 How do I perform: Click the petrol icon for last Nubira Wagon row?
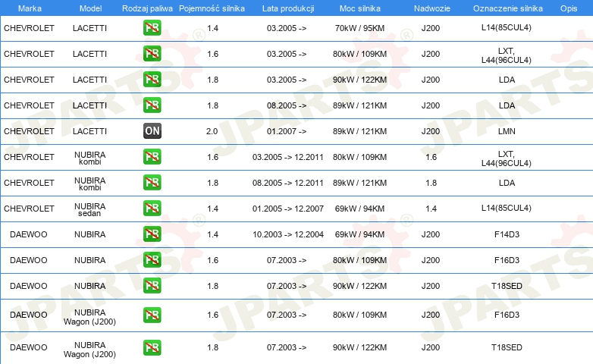point(152,347)
